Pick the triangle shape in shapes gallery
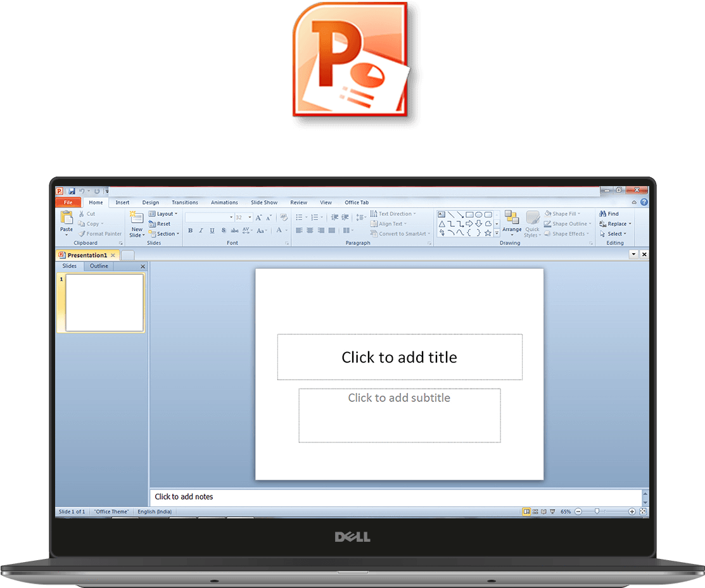Image resolution: width=705 pixels, height=588 pixels. coord(441,223)
